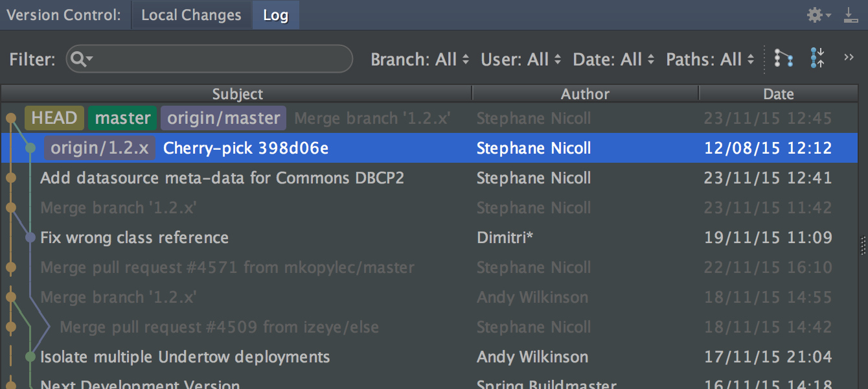Open the Branch: All filter dropdown
The image size is (868, 389).
pos(420,60)
